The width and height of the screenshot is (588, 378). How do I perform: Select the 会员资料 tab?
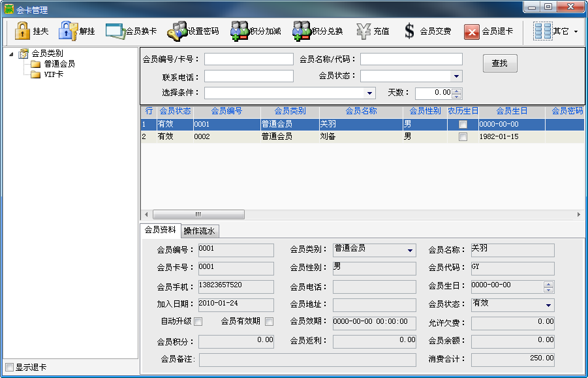pos(160,230)
